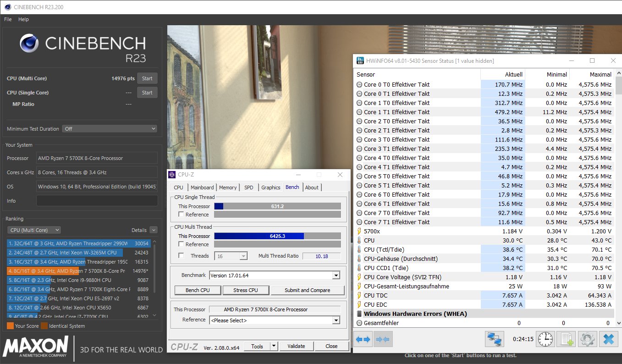Click the CPU-Z window title icon

tap(172, 175)
